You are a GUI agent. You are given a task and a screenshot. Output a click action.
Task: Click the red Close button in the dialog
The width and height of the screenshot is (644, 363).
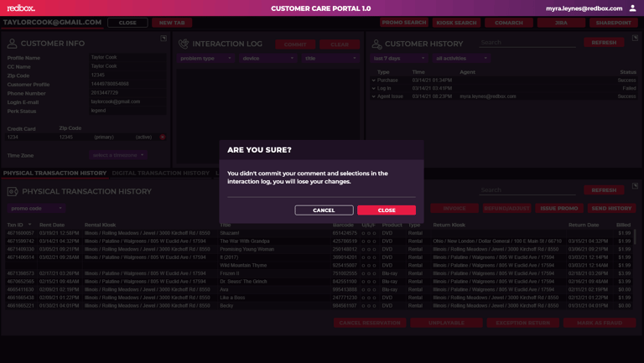(387, 210)
